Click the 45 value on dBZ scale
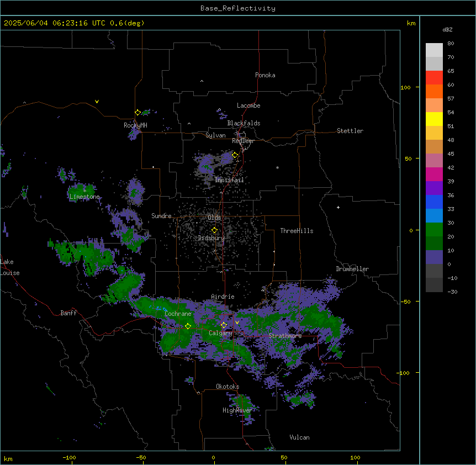Screen dimensions: 476x465 [x=451, y=154]
